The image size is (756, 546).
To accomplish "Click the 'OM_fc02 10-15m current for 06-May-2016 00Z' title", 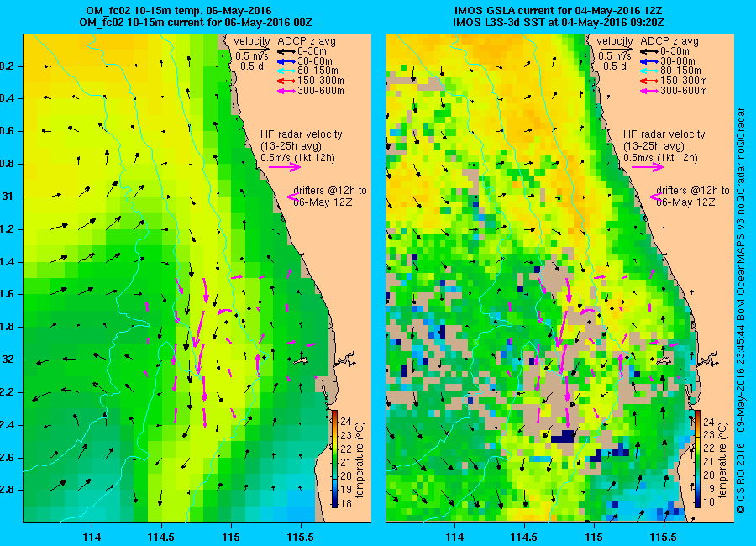I will point(196,23).
